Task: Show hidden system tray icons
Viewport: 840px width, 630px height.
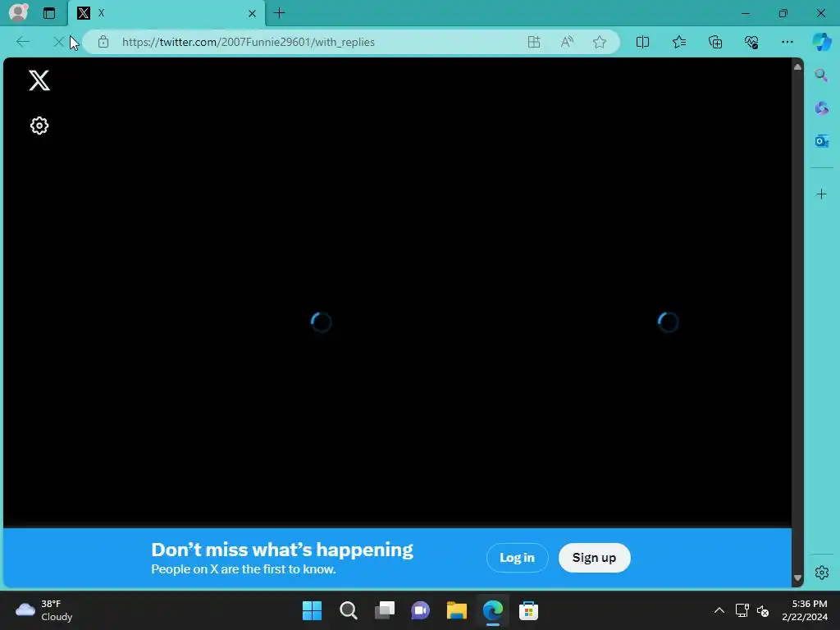Action: (x=719, y=610)
